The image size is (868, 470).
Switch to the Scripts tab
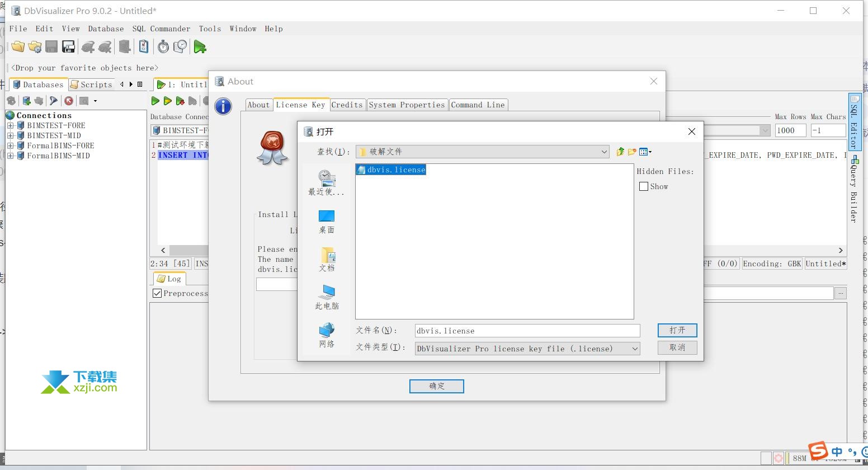coord(92,84)
